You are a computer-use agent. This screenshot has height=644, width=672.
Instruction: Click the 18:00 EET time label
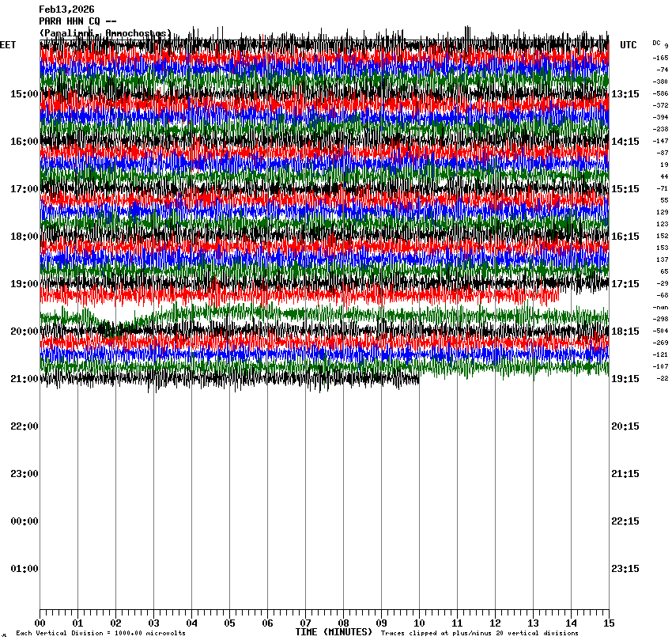(24, 237)
